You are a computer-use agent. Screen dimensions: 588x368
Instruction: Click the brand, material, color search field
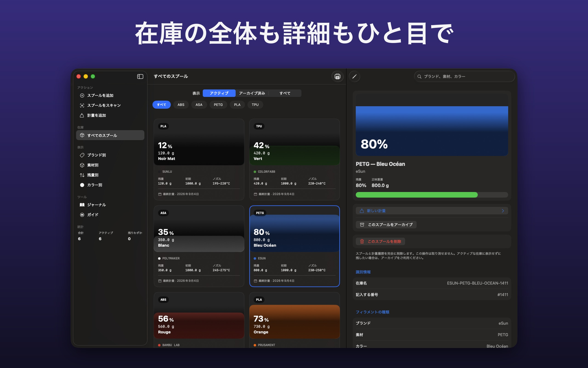tap(464, 76)
